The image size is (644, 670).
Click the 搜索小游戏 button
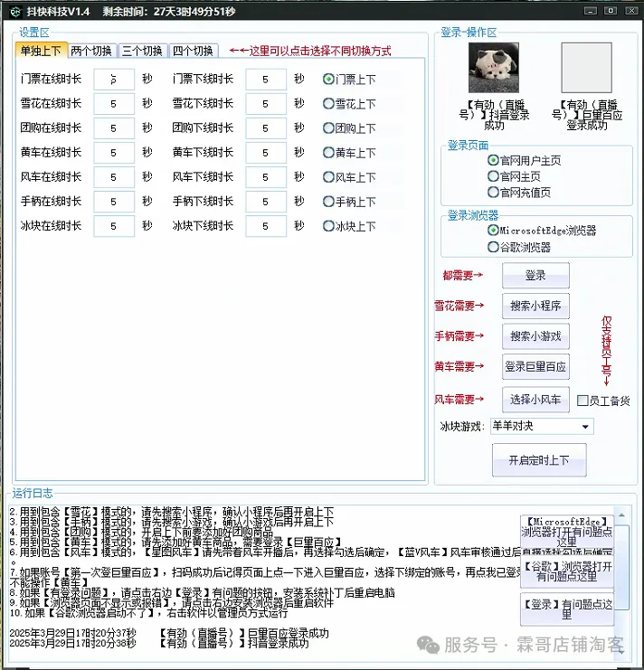tap(535, 336)
